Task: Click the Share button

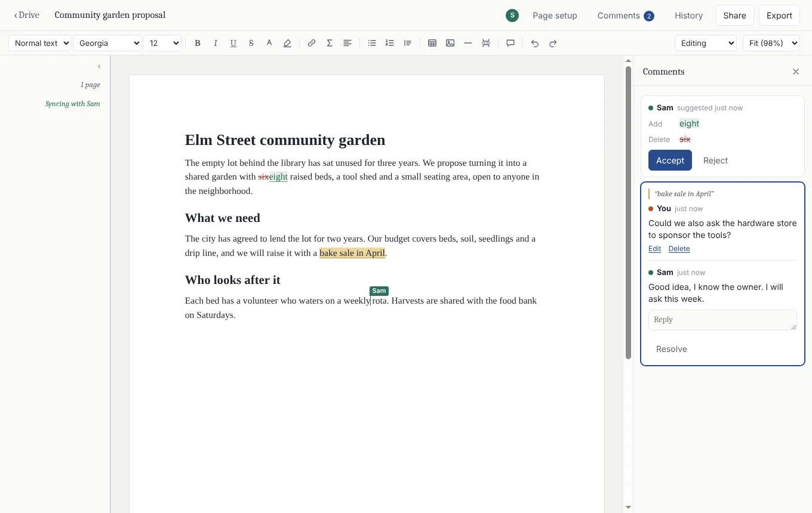Action: (x=734, y=16)
